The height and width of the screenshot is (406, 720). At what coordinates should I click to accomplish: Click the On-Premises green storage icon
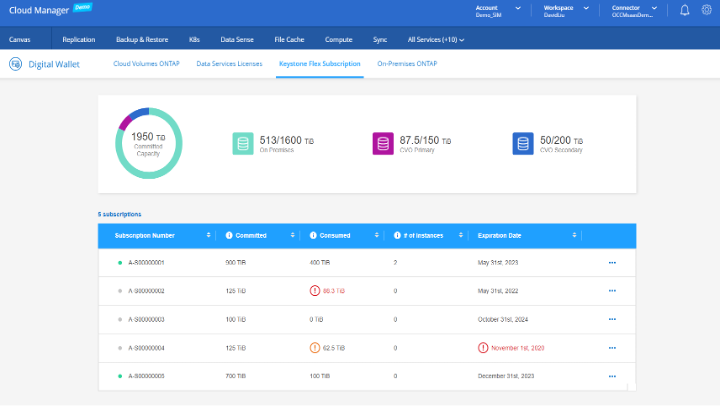[244, 144]
